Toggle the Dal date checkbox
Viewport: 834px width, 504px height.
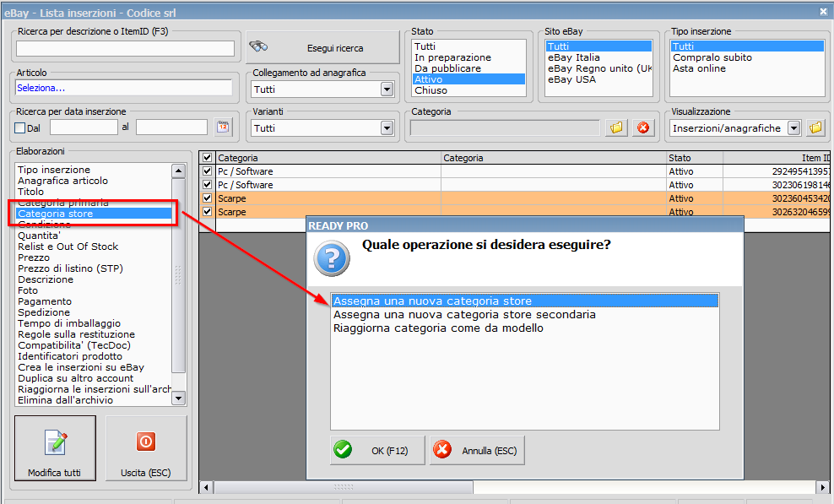click(20, 127)
